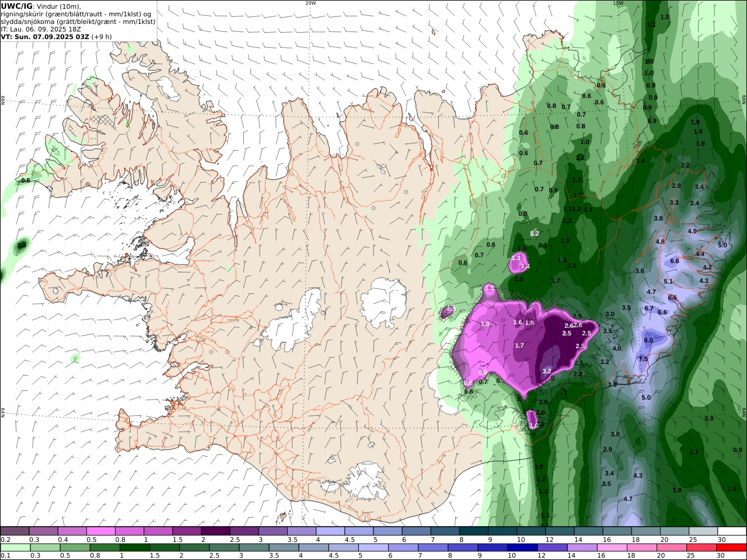
Task: Select the 0.8 swatch in the snow/sleet legend
Action: click(x=130, y=531)
